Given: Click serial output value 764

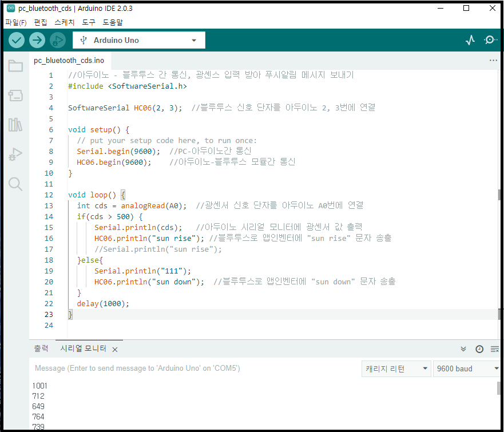Looking at the screenshot, I should 38,417.
